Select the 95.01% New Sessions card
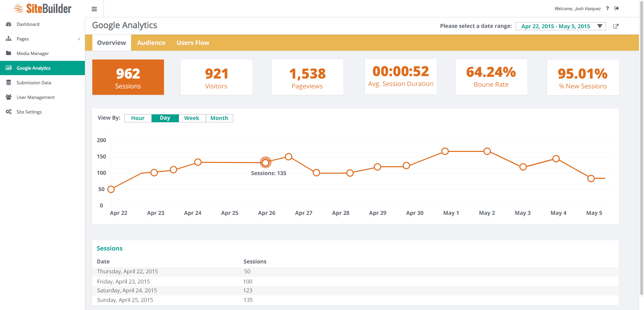Screen dimensions: 644x310 pyautogui.click(x=583, y=77)
